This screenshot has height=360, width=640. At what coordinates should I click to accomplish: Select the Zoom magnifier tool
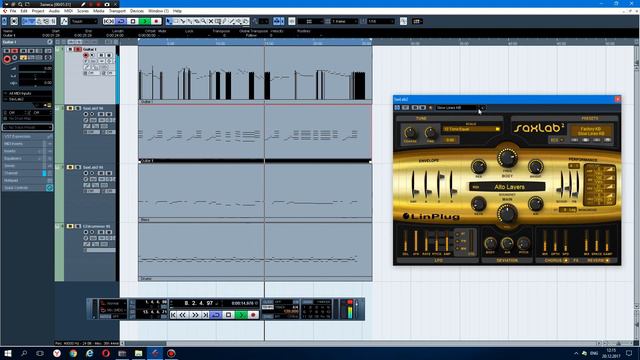point(203,21)
